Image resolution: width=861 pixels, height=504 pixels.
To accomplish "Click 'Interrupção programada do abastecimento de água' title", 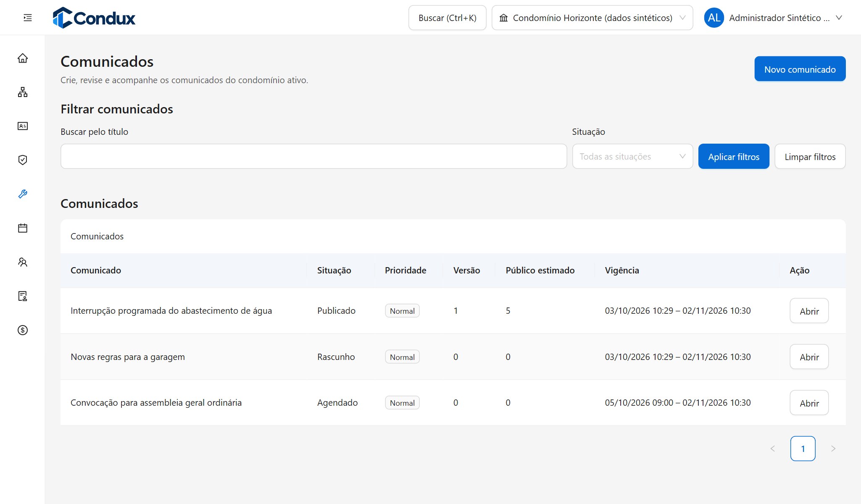I will coord(171,311).
